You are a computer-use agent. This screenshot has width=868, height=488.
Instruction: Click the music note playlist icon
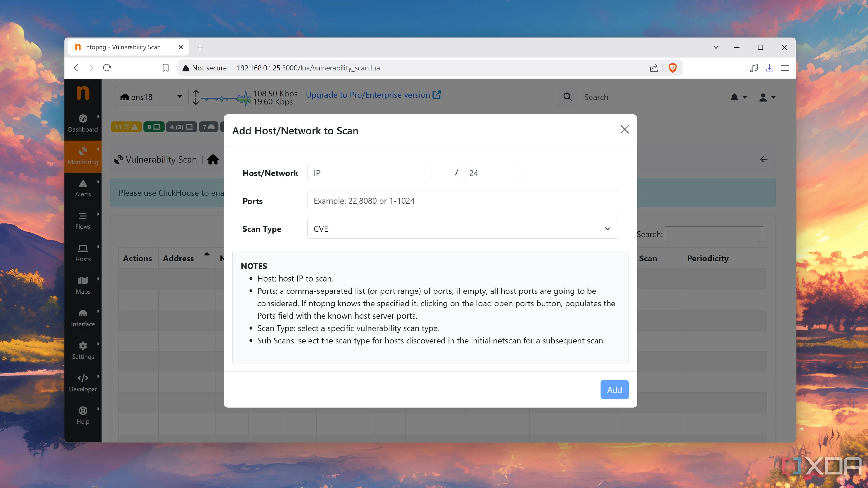[x=754, y=68]
